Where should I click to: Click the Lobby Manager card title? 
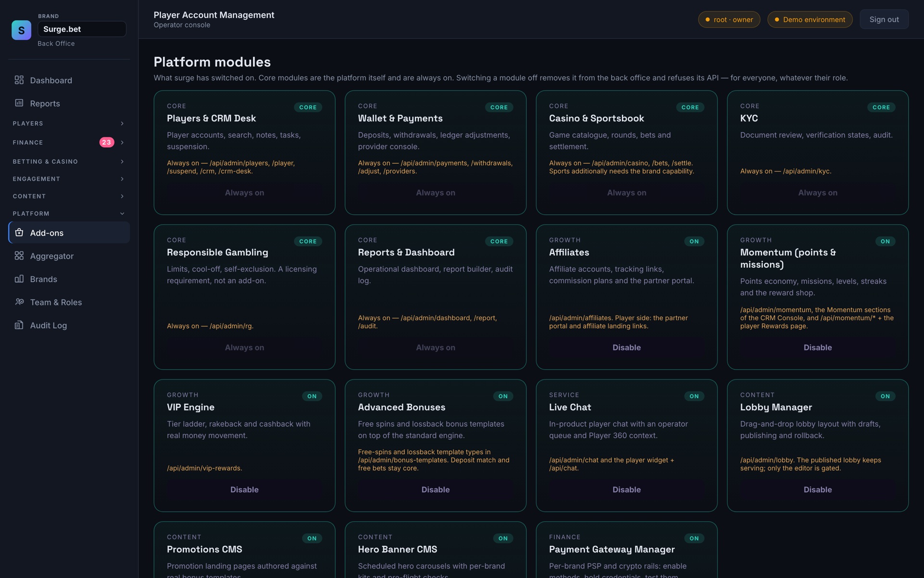tap(776, 407)
